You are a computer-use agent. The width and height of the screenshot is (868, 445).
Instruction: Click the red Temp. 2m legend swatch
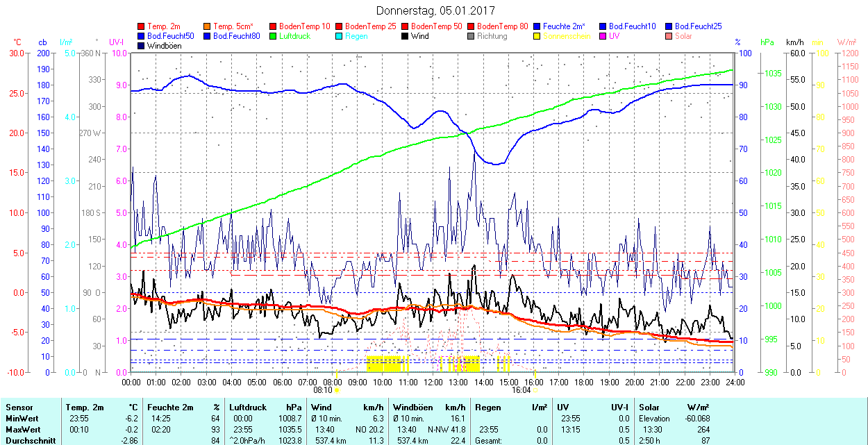142,26
